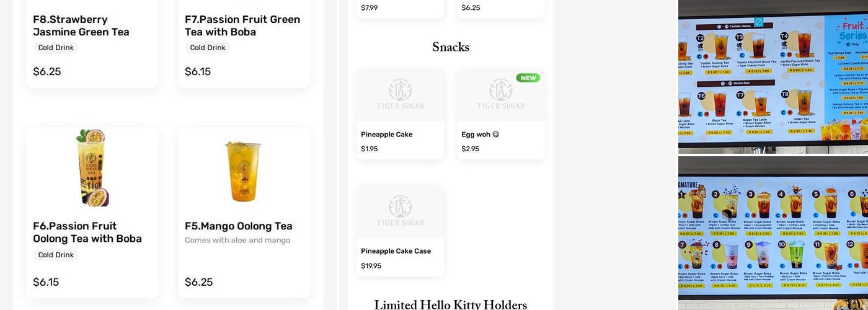This screenshot has width=868, height=310.
Task: Click Cold Drink tag under F7 Passion Fruit
Action: click(208, 48)
